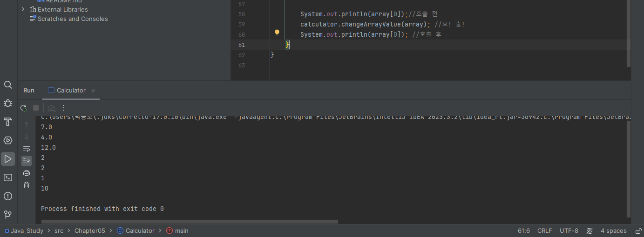Viewport: 644px width, 237px height.
Task: Open the Build tool window hammer icon
Action: click(x=8, y=122)
